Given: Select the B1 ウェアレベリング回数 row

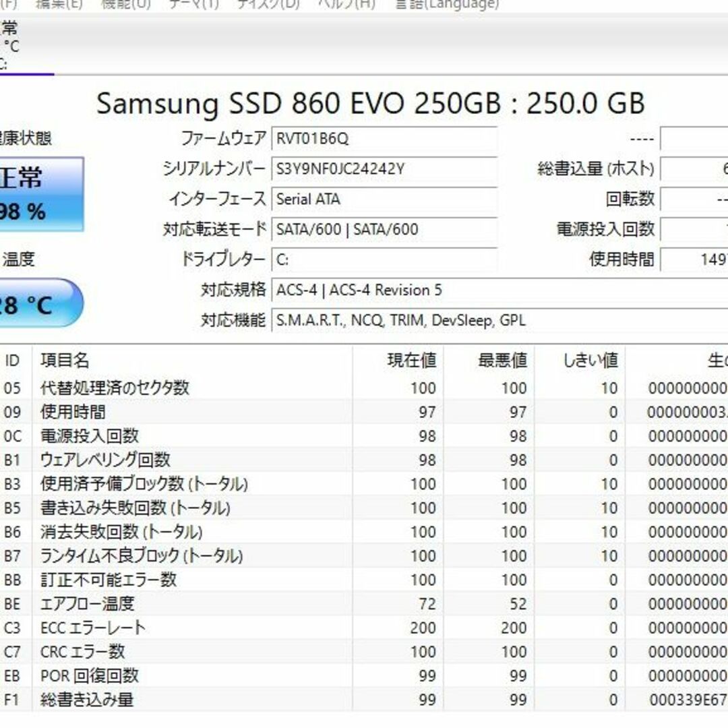Looking at the screenshot, I should [x=364, y=460].
